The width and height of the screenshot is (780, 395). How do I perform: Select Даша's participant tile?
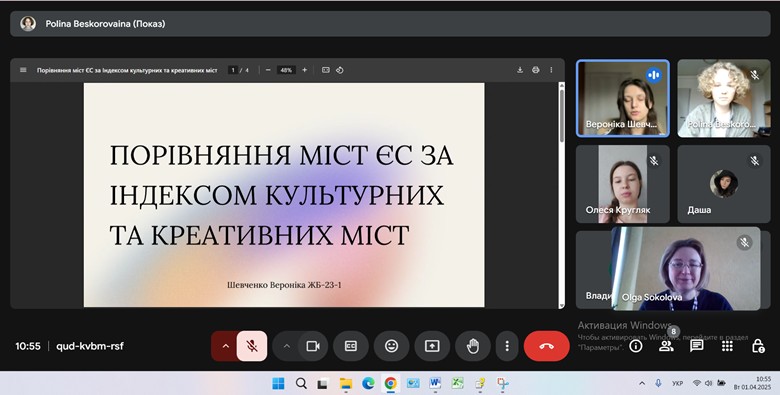724,184
